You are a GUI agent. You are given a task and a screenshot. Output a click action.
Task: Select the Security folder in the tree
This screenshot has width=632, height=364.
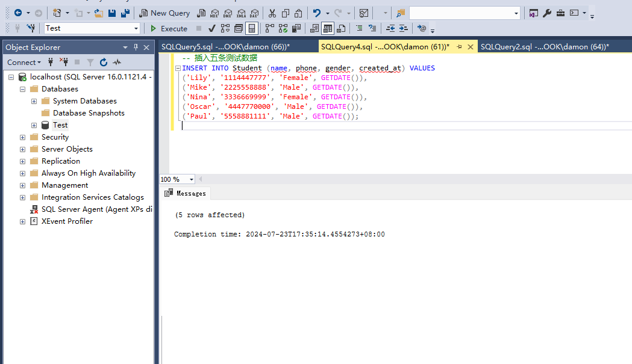pos(55,137)
